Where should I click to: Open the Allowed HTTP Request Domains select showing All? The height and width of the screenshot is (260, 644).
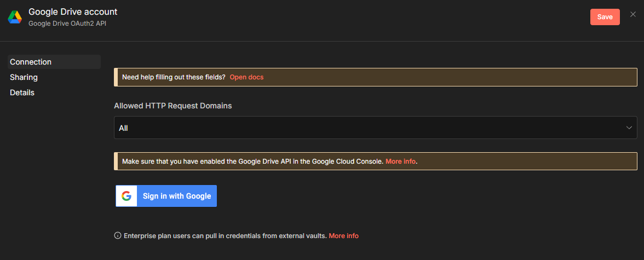pos(375,128)
